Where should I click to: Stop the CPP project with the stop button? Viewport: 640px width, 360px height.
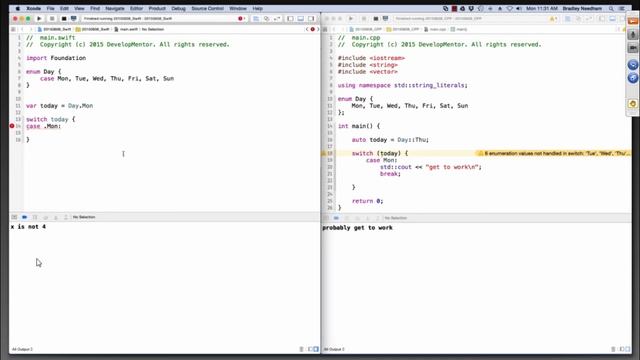tap(364, 19)
